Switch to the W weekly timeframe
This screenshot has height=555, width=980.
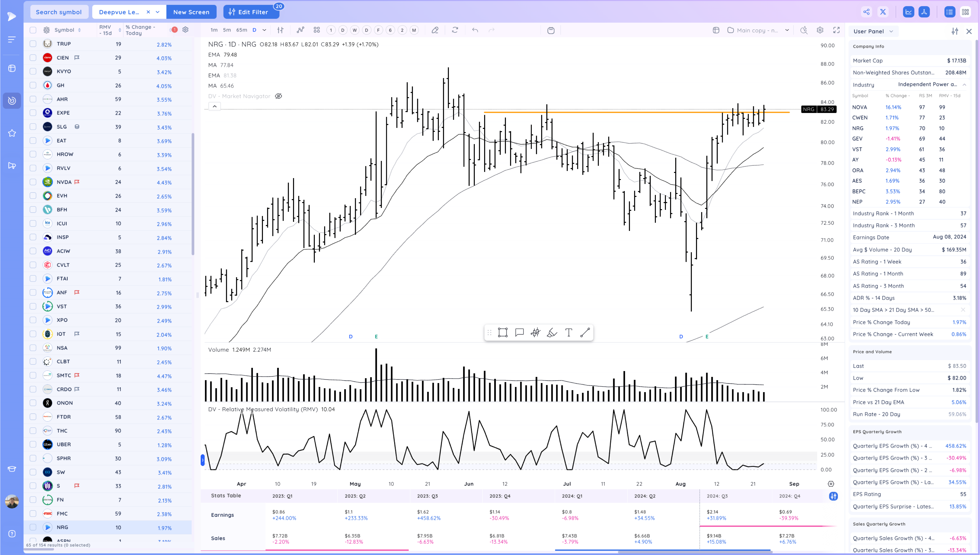tap(355, 30)
